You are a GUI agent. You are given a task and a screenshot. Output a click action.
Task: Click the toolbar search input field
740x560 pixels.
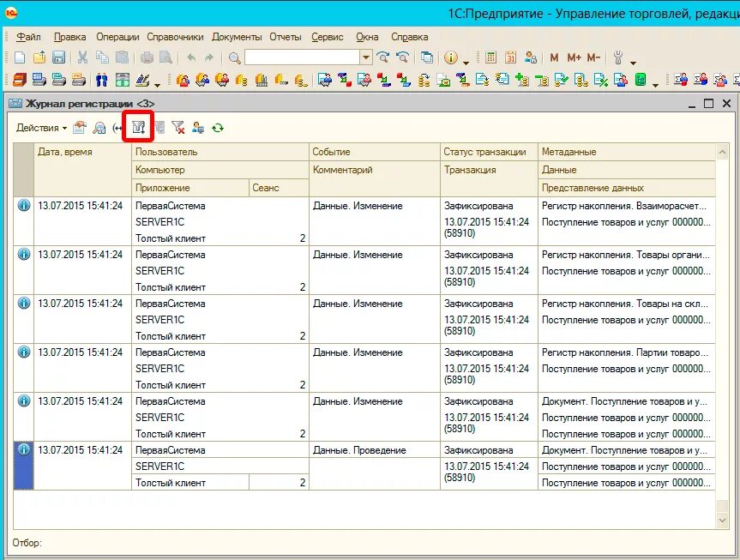(x=302, y=57)
